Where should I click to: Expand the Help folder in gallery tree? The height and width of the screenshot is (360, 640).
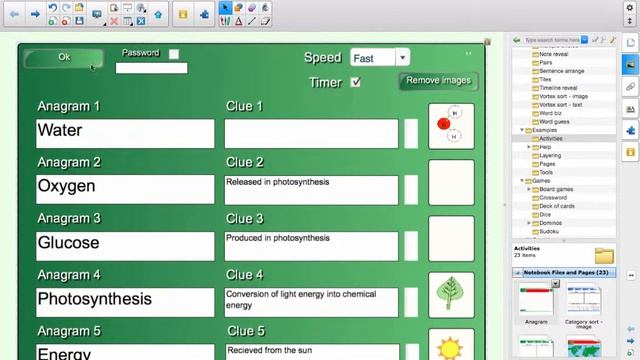529,147
